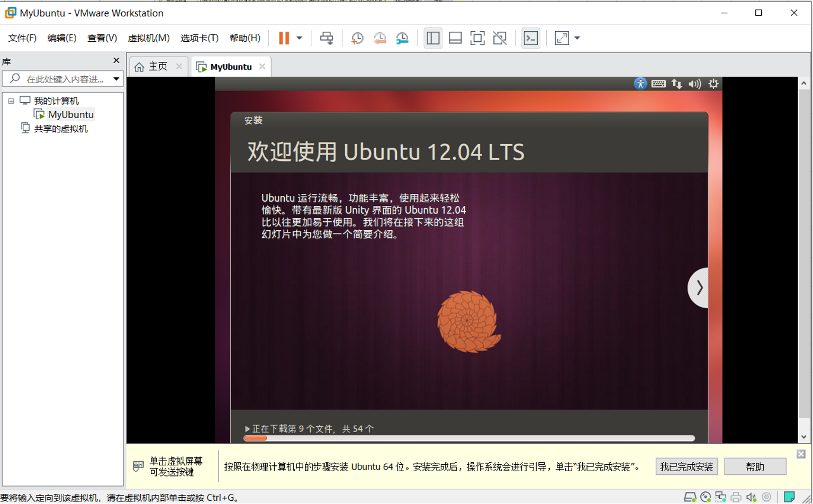Click the sound device status icon
The height and width of the screenshot is (504, 813).
[750, 497]
